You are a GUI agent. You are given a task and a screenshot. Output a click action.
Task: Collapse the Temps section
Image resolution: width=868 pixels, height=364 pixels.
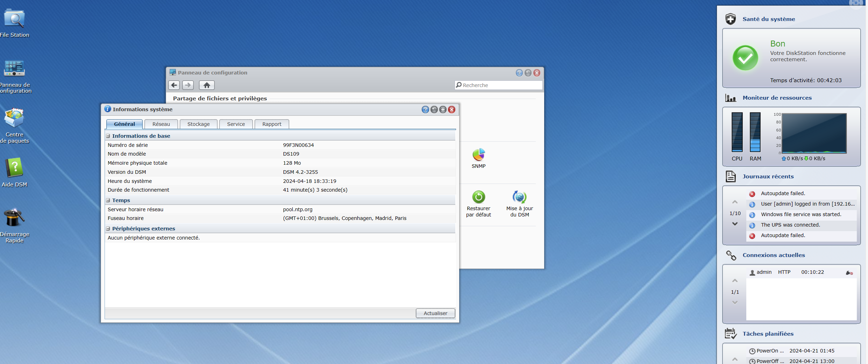(108, 200)
